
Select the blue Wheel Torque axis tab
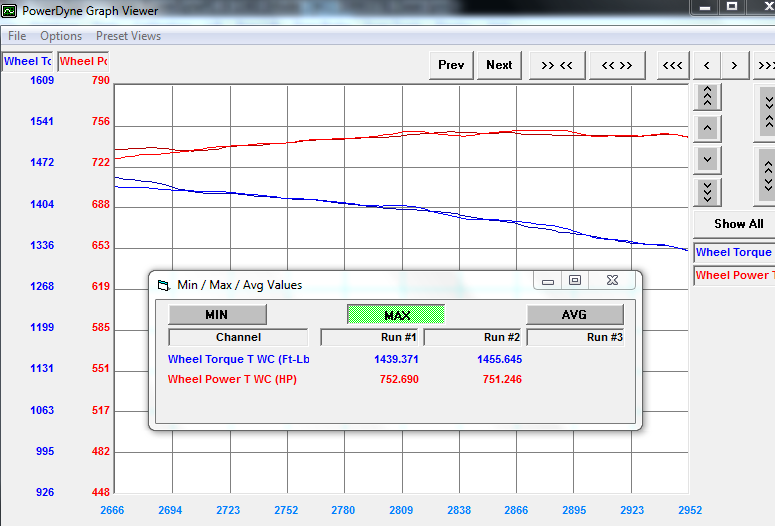point(28,61)
